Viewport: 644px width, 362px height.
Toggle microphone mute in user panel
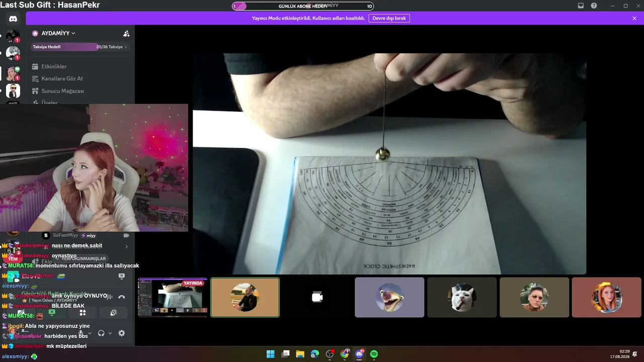pos(80,333)
